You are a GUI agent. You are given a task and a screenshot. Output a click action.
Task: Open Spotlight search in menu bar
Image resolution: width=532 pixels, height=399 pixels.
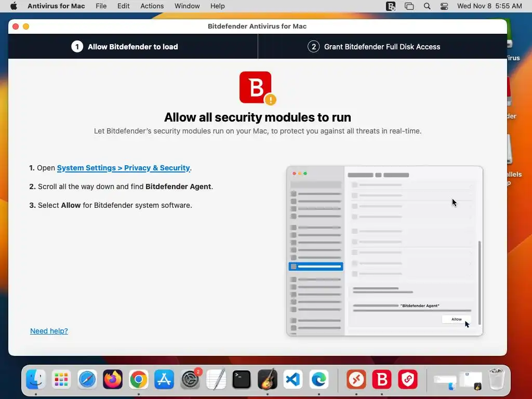tap(427, 6)
